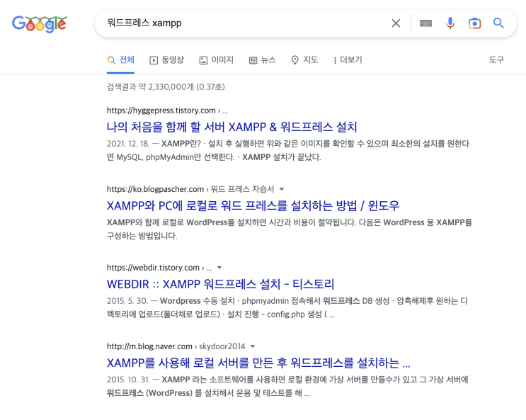526x420 pixels.
Task: Expand dropdown arrow next to 워드 프레스 자습서
Action: click(x=282, y=189)
